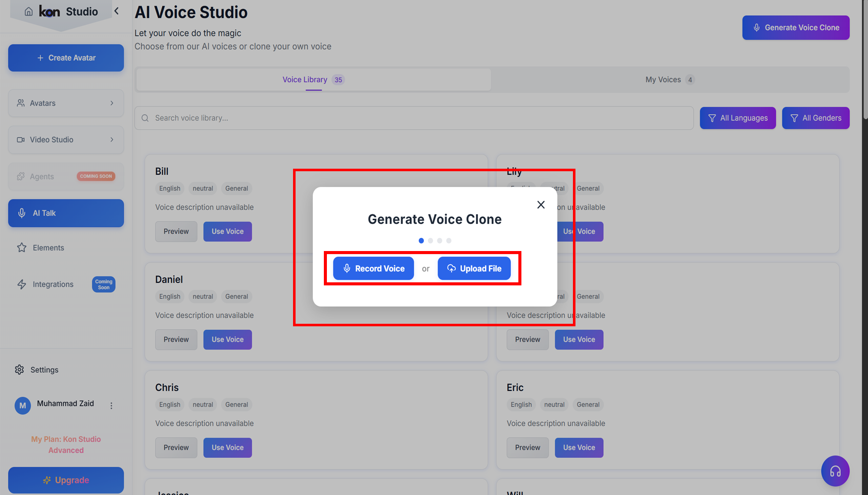Expand the Video Studio submenu arrow
868x495 pixels.
pyautogui.click(x=112, y=139)
